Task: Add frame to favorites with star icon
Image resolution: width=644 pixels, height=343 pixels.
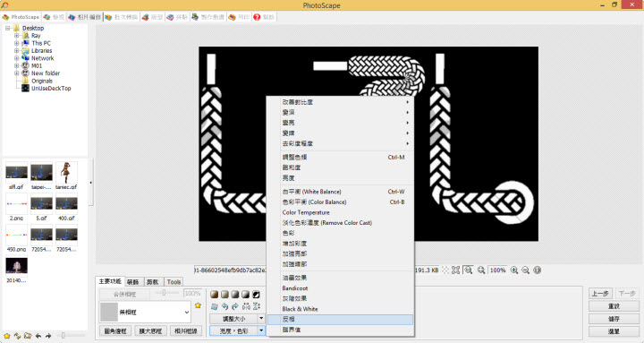Action: point(198,305)
